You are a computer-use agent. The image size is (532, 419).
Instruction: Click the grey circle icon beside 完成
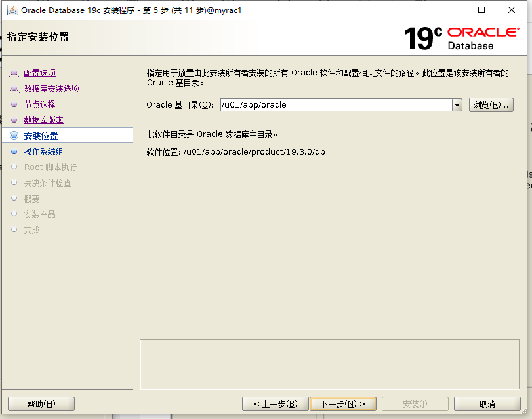point(14,230)
